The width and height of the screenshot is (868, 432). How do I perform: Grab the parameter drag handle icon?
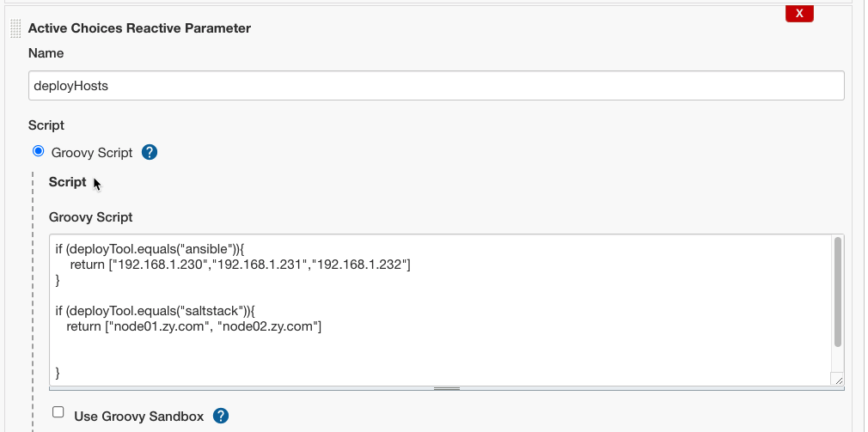(x=15, y=28)
